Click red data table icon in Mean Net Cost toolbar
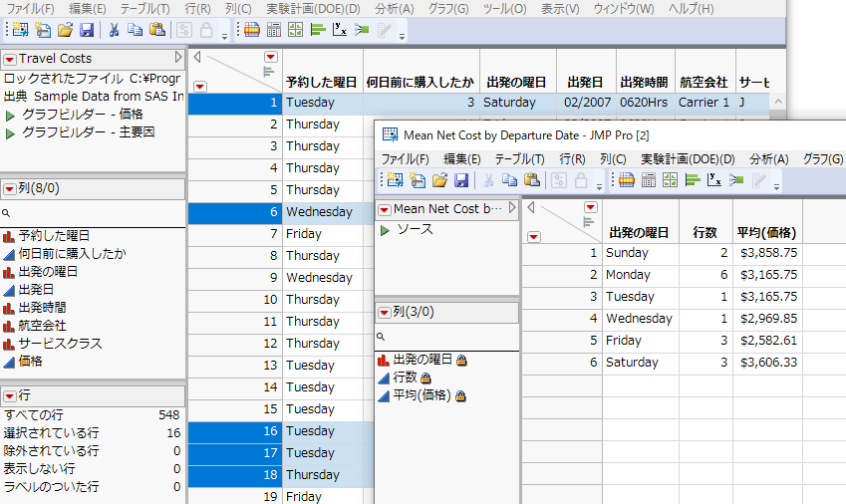 627,180
